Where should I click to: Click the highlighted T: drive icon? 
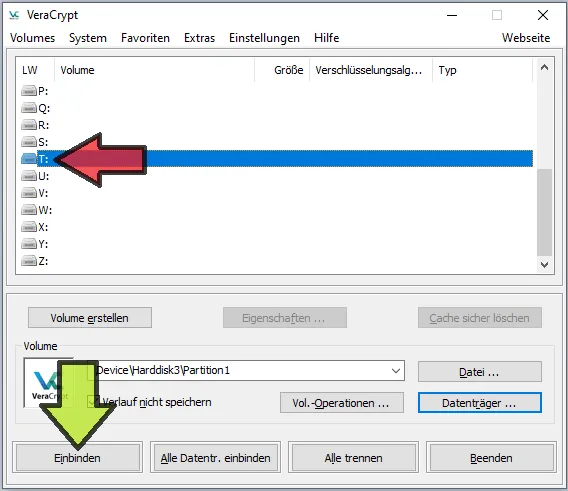[x=29, y=159]
